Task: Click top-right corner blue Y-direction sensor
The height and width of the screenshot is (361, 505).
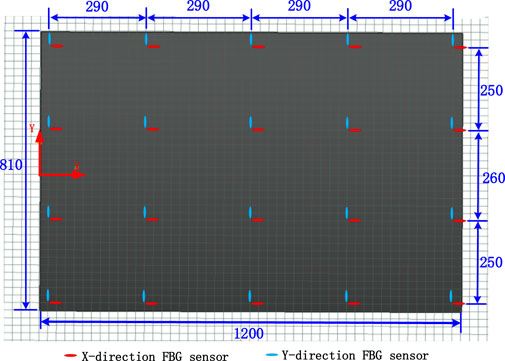Action: coord(453,40)
